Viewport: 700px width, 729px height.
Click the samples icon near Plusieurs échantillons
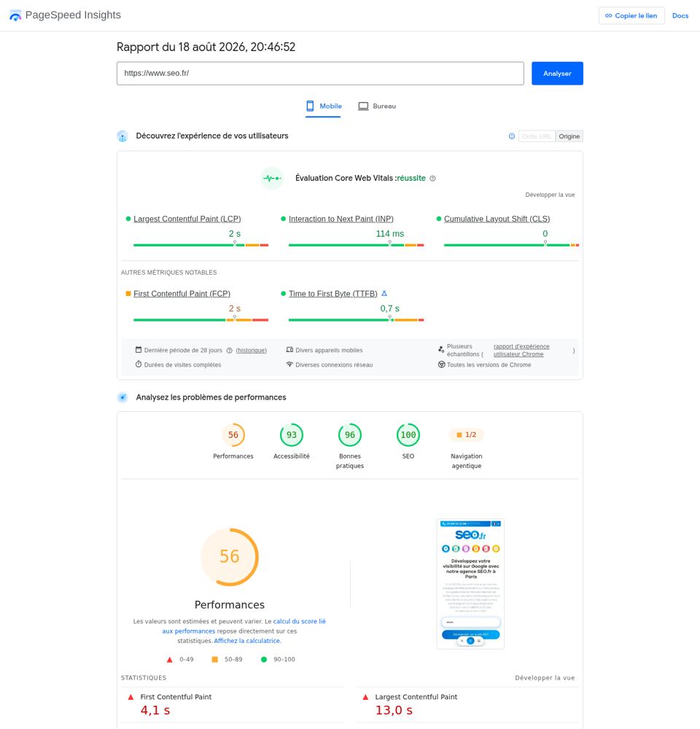[441, 348]
